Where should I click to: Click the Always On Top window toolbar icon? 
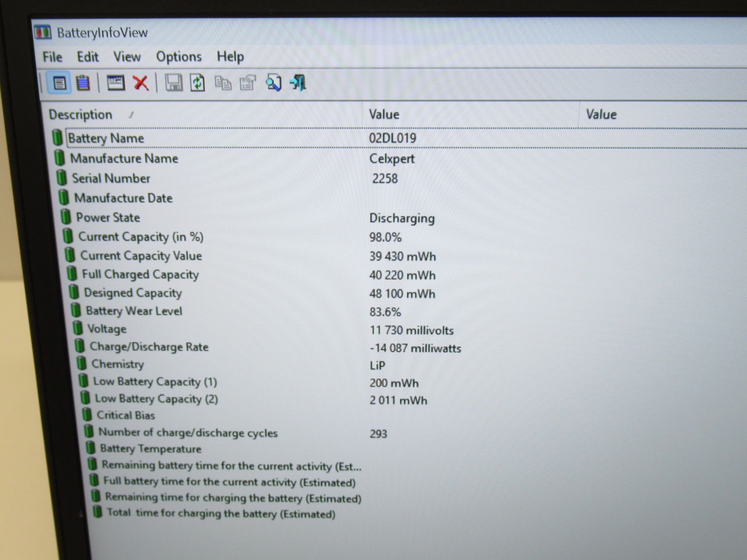coord(116,83)
